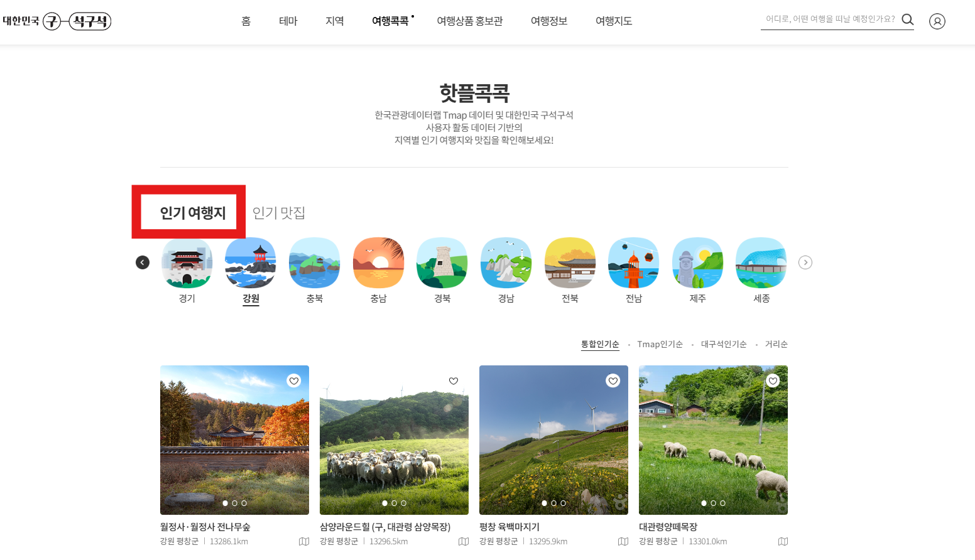Select the 강원 region icon
Screen dimensions: 975x560
click(251, 263)
